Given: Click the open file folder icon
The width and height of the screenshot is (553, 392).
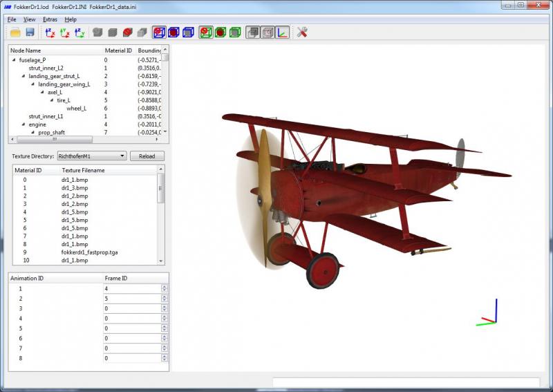Looking at the screenshot, I should pyautogui.click(x=15, y=32).
